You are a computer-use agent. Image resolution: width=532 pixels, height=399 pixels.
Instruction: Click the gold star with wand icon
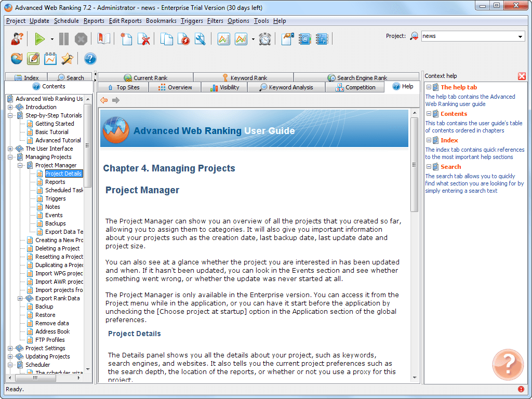point(67,59)
